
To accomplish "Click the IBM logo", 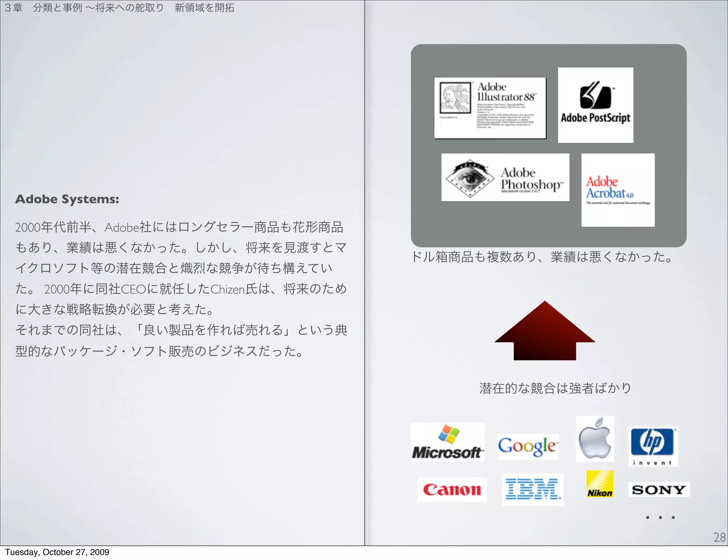I will 532,489.
